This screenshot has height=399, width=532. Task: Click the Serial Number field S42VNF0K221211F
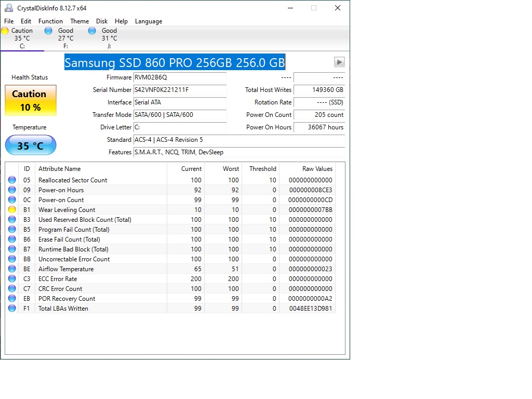180,90
